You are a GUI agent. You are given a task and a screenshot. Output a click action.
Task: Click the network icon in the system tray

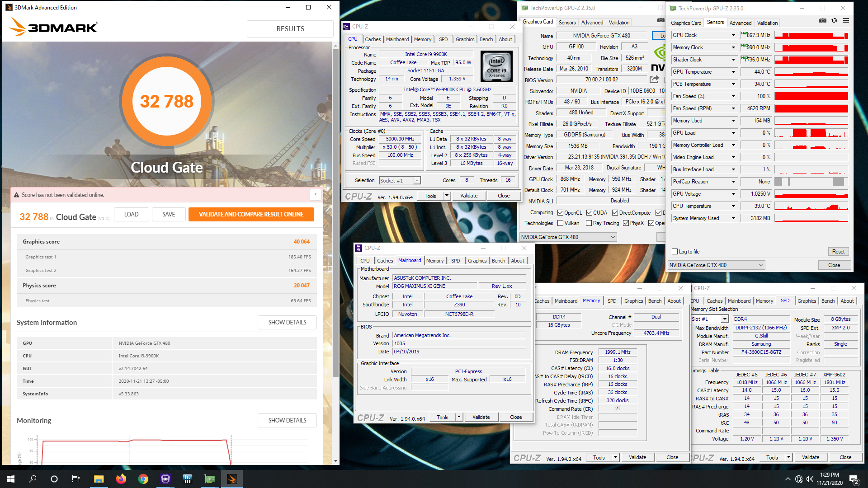click(799, 479)
